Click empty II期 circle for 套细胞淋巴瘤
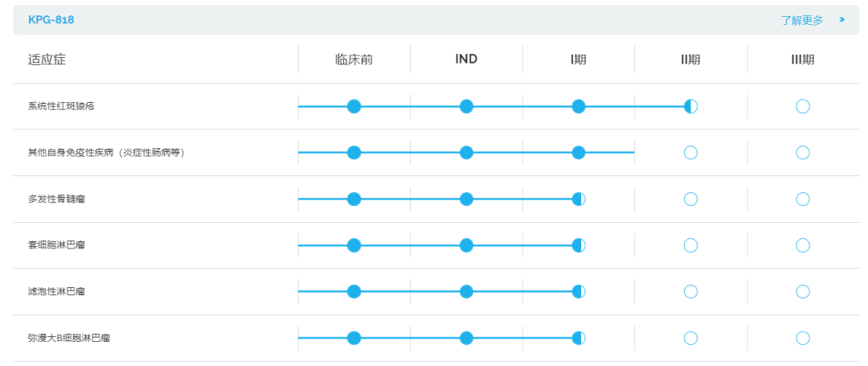This screenshot has width=868, height=366. click(x=690, y=245)
